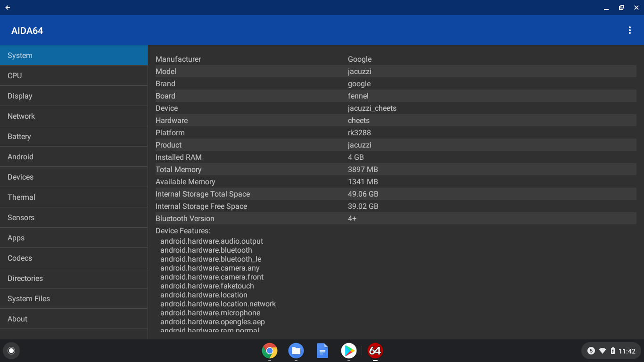The height and width of the screenshot is (362, 644).
Task: Click android.hardware.faketouch feature
Action: (x=207, y=286)
